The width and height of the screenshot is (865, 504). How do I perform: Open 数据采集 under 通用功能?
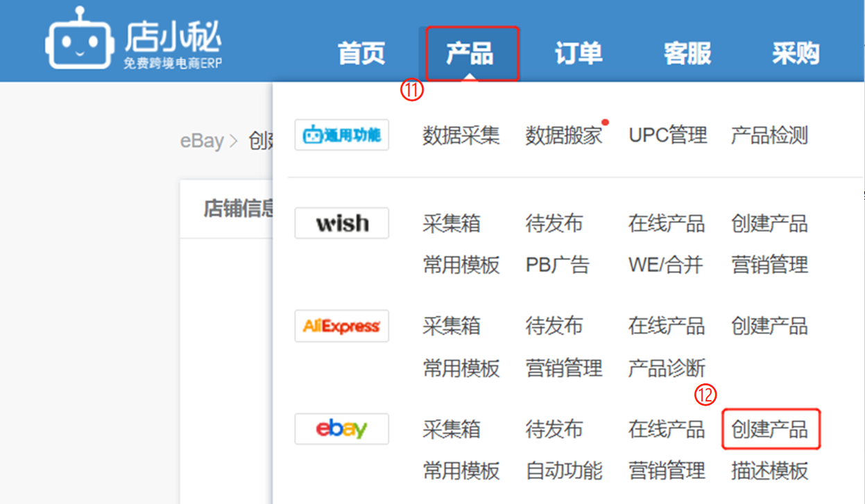(x=461, y=135)
